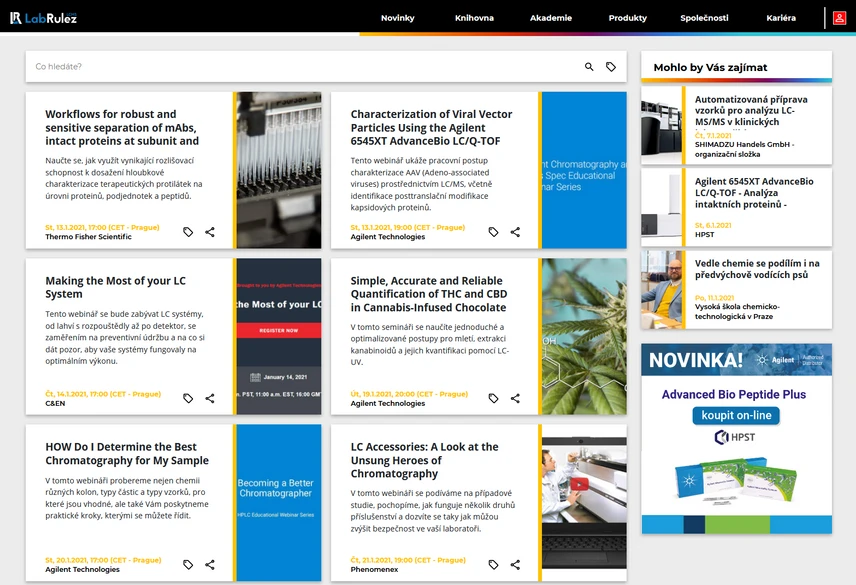The height and width of the screenshot is (585, 856).
Task: Open Vedle chemie se podílím sidebar article
Action: point(757,269)
